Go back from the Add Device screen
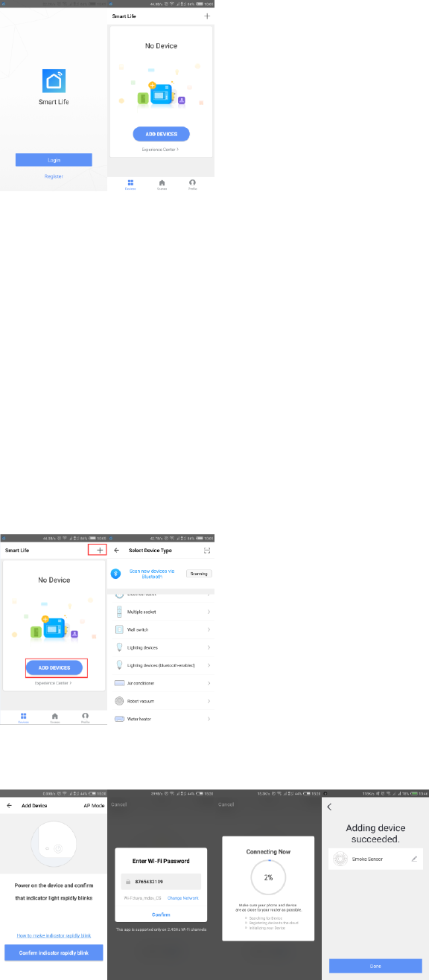 (x=9, y=806)
